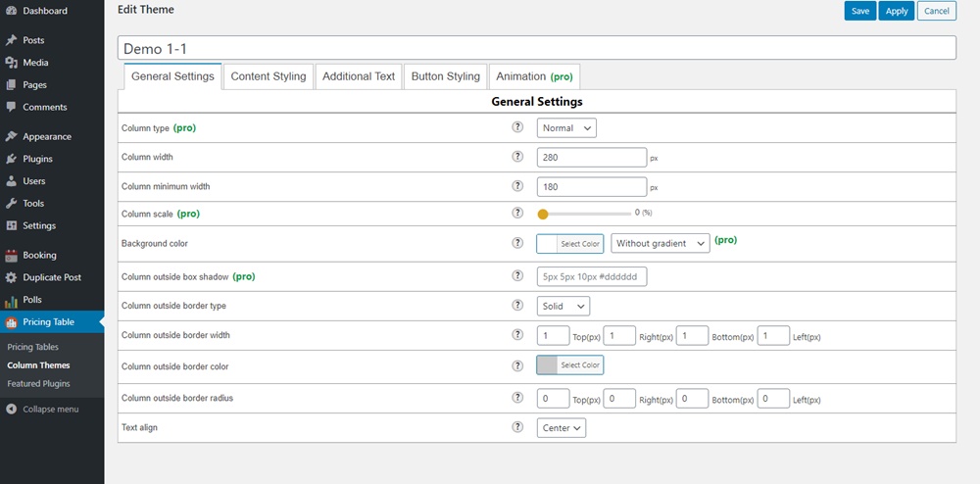
Task: Click help icon for Column type
Action: (x=517, y=126)
